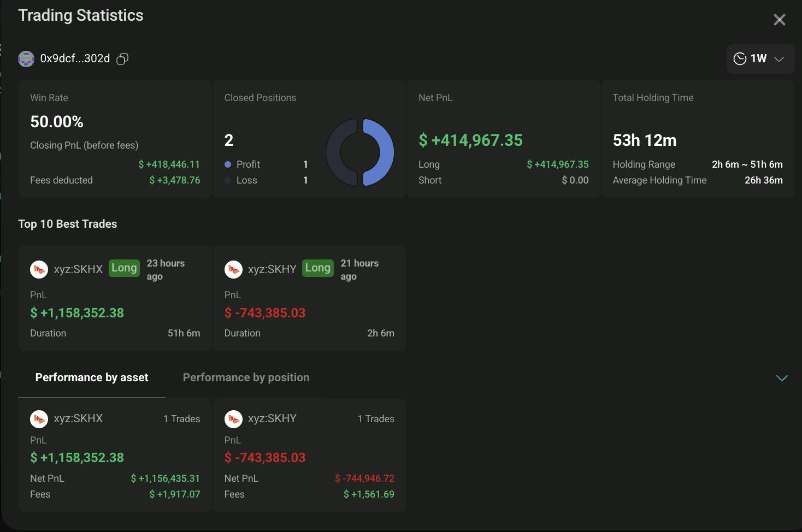802x532 pixels.
Task: Open the xyz:SKHY asset performance card
Action: pyautogui.click(x=309, y=455)
